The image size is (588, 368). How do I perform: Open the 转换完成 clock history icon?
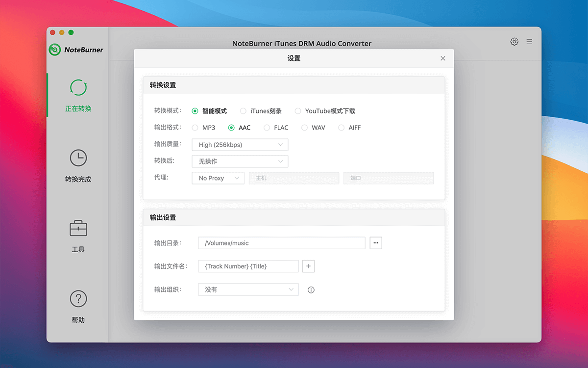[x=78, y=158]
